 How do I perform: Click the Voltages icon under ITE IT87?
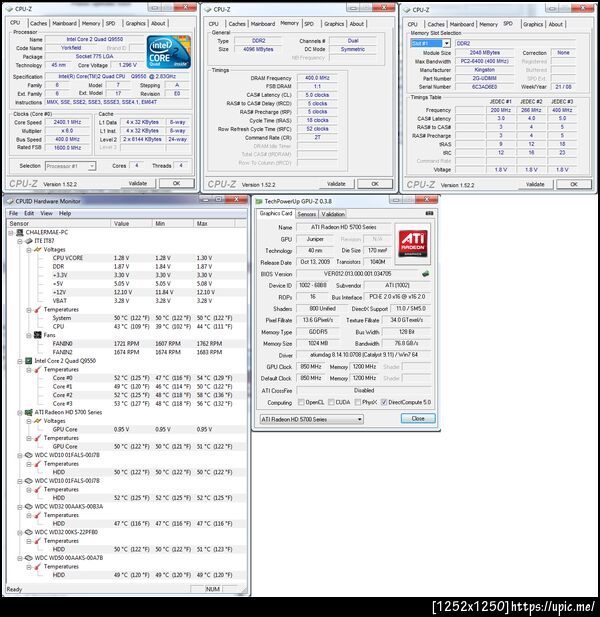(38, 249)
